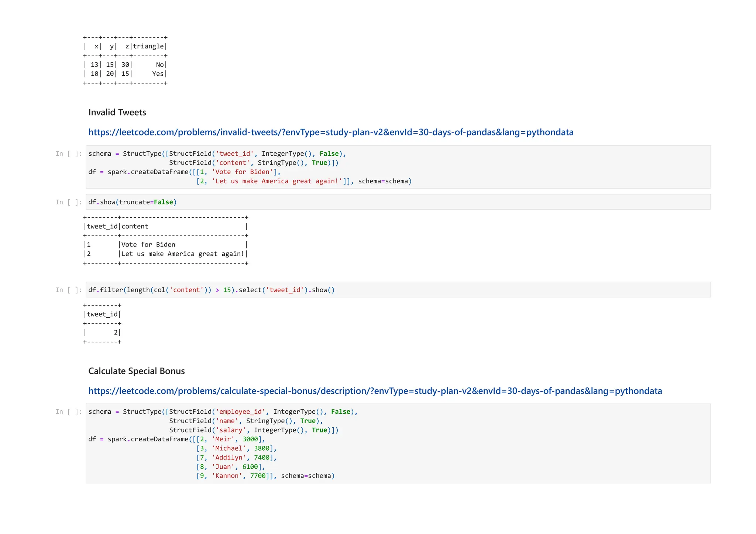The height and width of the screenshot is (534, 756).
Task: Select the In [ ] prompt beside tweet schema
Action: point(69,154)
